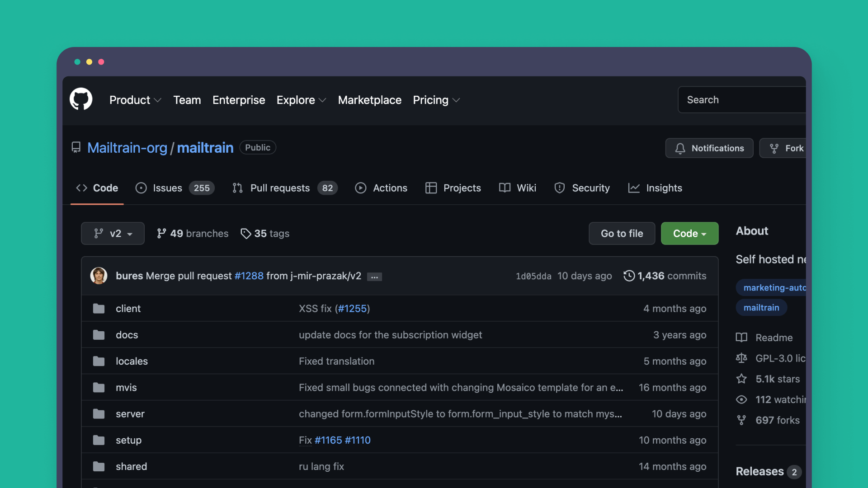Click the client folder icon
This screenshot has height=488, width=868.
pyautogui.click(x=99, y=308)
